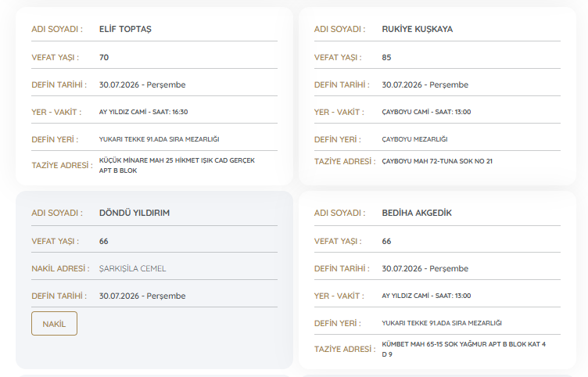Select the name RUKİYE KUŞKAYA
This screenshot has width=588, height=377.
click(418, 29)
